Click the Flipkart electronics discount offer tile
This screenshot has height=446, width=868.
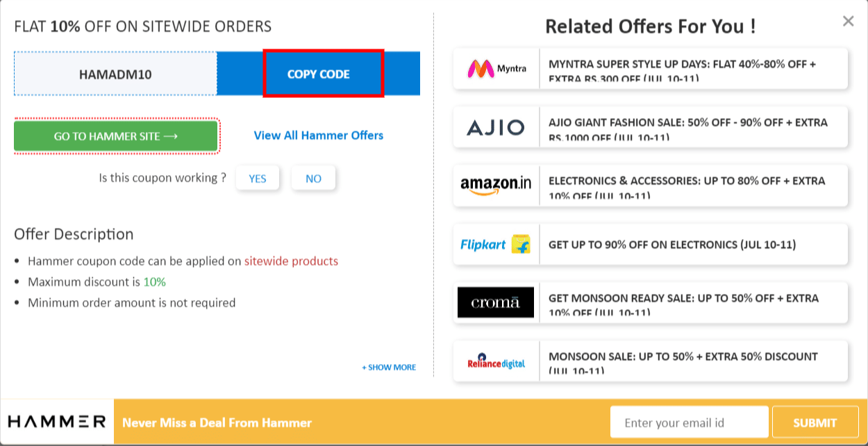687,244
